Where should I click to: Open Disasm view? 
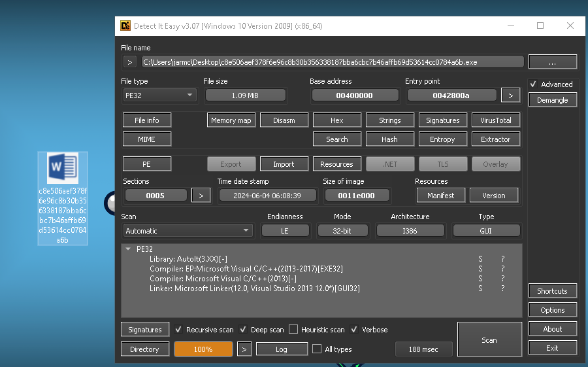(x=284, y=120)
